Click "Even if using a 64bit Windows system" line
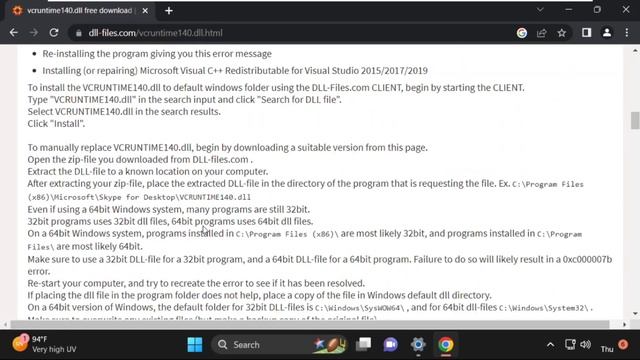640x360 pixels. coord(169,209)
